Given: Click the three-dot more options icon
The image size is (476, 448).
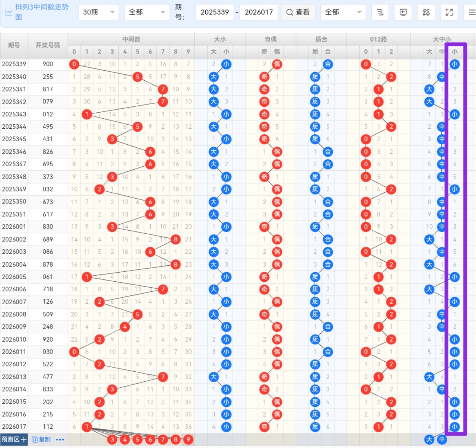Looking at the screenshot, I should [x=60, y=440].
